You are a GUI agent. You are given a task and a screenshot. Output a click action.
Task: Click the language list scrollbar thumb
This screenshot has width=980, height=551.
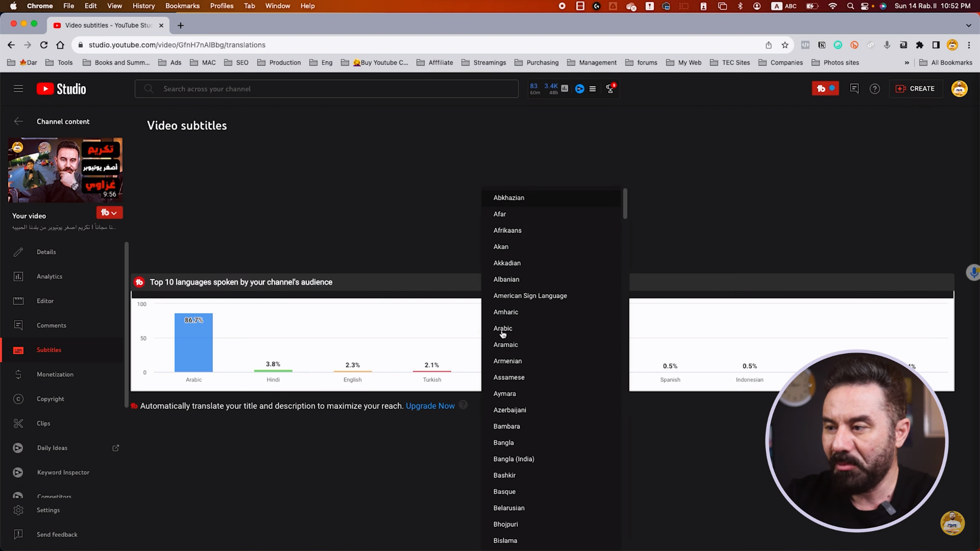pyautogui.click(x=625, y=204)
